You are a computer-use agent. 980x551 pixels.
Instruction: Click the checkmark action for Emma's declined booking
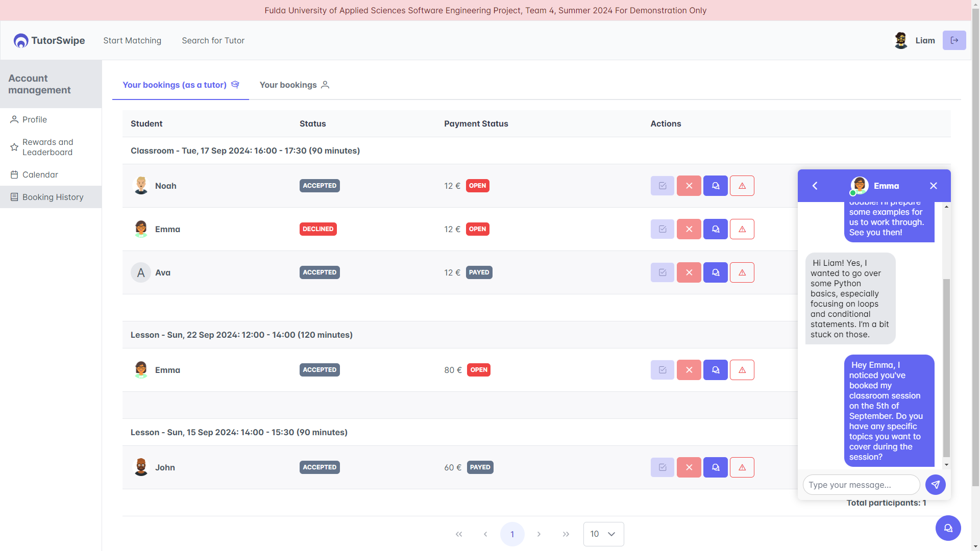pos(662,229)
